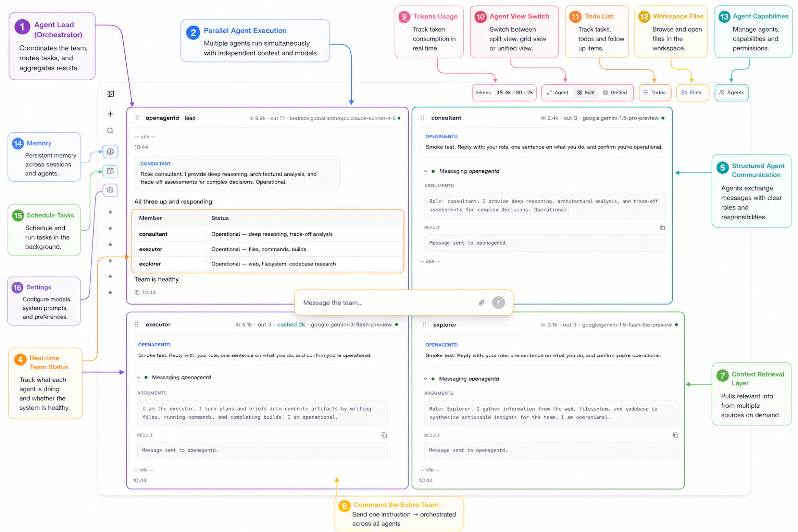Click the explorer panel title
This screenshot has width=798, height=532.
coord(445,325)
